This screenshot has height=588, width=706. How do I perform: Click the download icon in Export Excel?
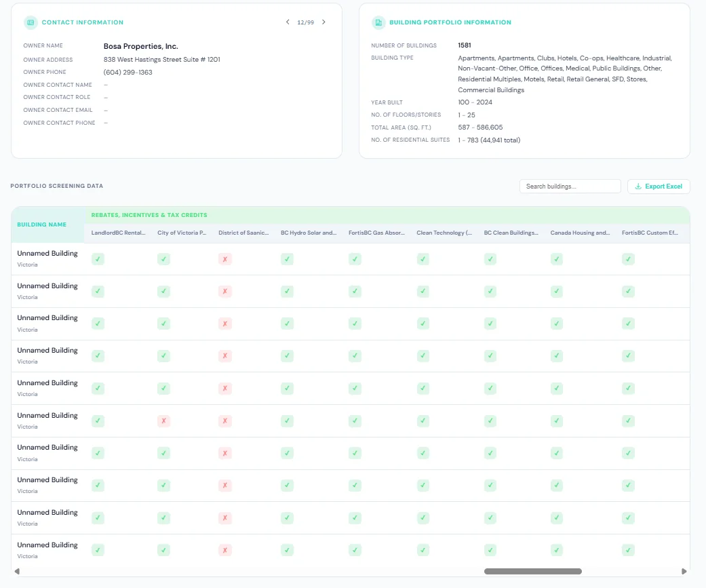[638, 187]
